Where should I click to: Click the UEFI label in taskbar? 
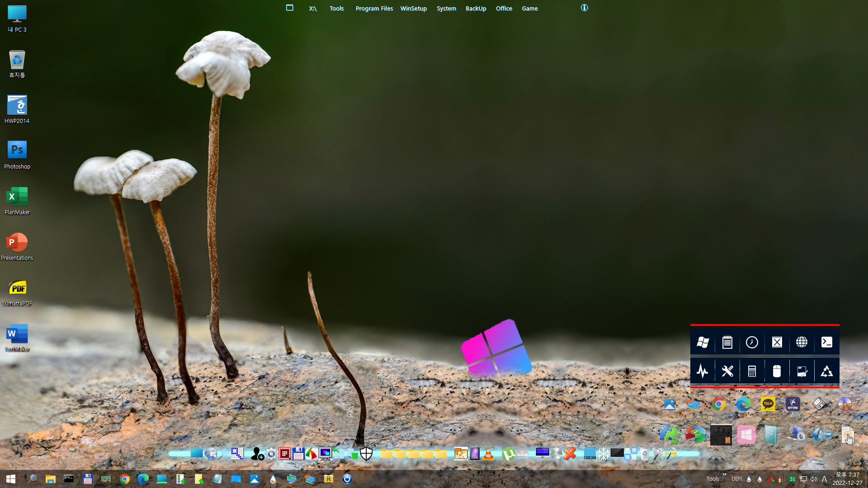[736, 479]
